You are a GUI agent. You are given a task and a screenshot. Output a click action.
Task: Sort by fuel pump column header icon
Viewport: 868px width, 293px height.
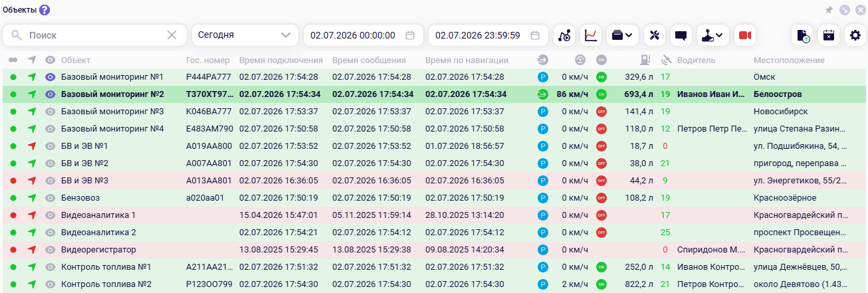pyautogui.click(x=644, y=60)
